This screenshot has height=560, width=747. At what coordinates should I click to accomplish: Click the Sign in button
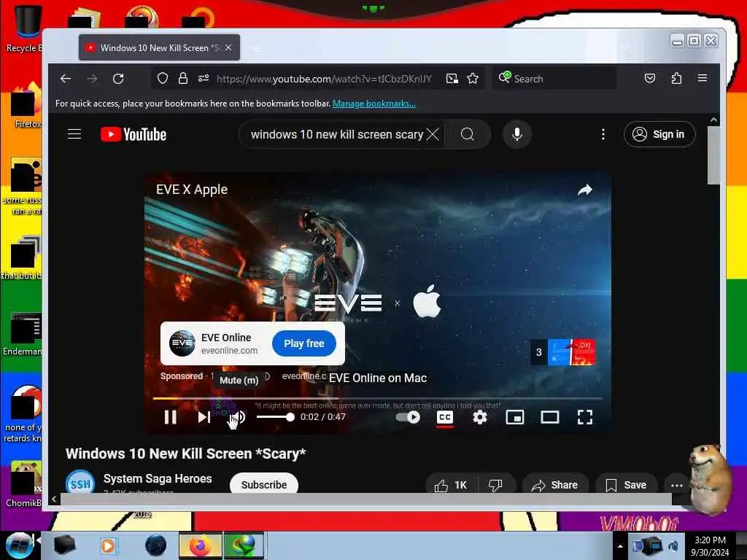click(659, 134)
